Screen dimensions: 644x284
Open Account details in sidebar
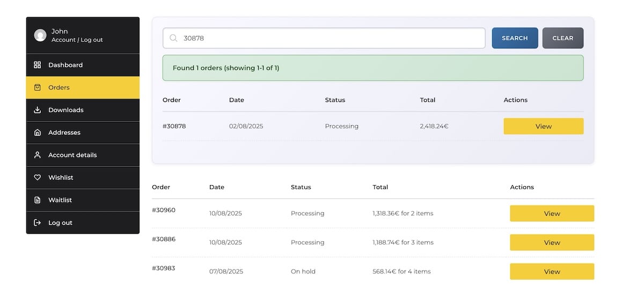[83, 155]
